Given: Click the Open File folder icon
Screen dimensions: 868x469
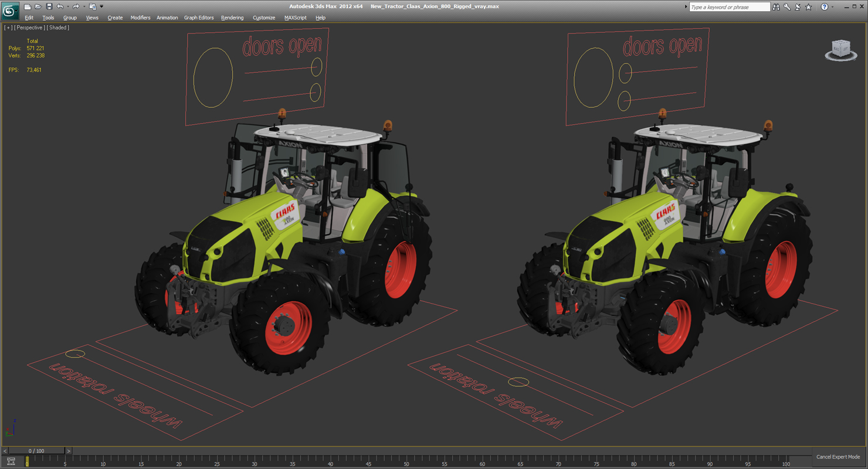Looking at the screenshot, I should click(x=38, y=7).
